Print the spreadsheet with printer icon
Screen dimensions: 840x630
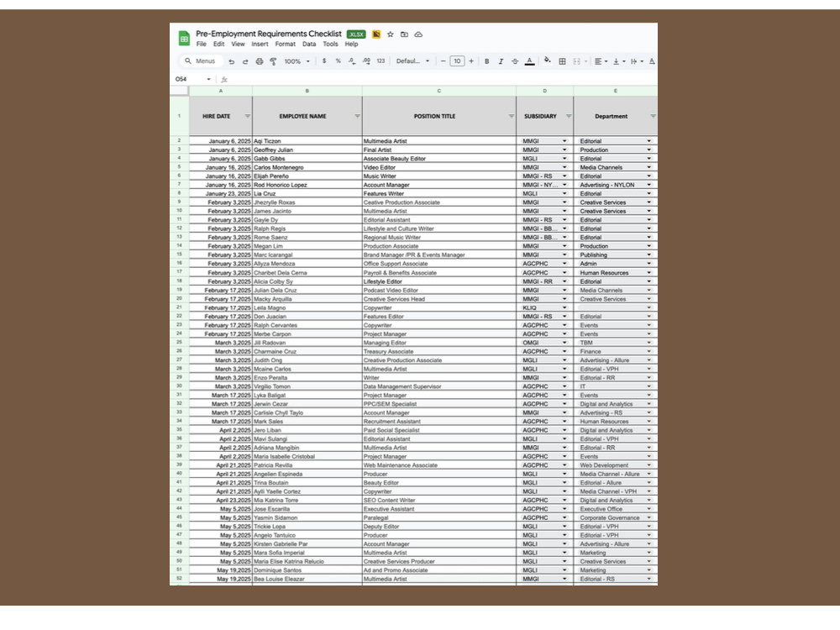pyautogui.click(x=260, y=61)
